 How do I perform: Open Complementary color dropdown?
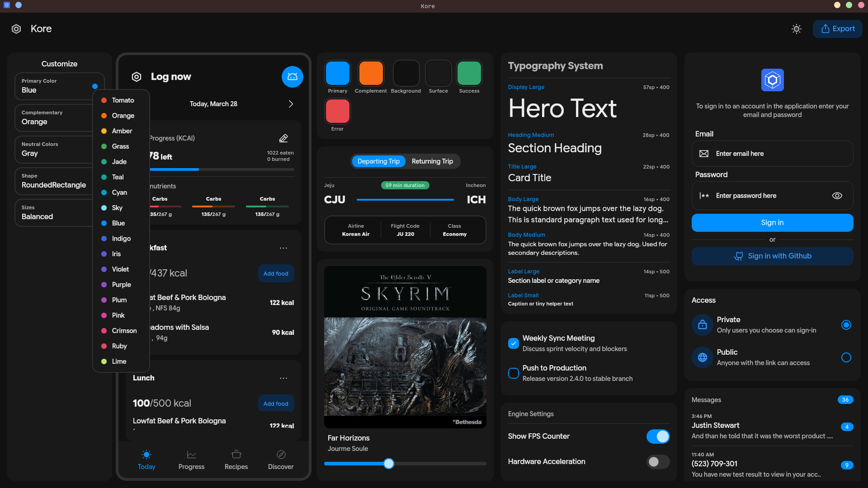[x=53, y=118]
